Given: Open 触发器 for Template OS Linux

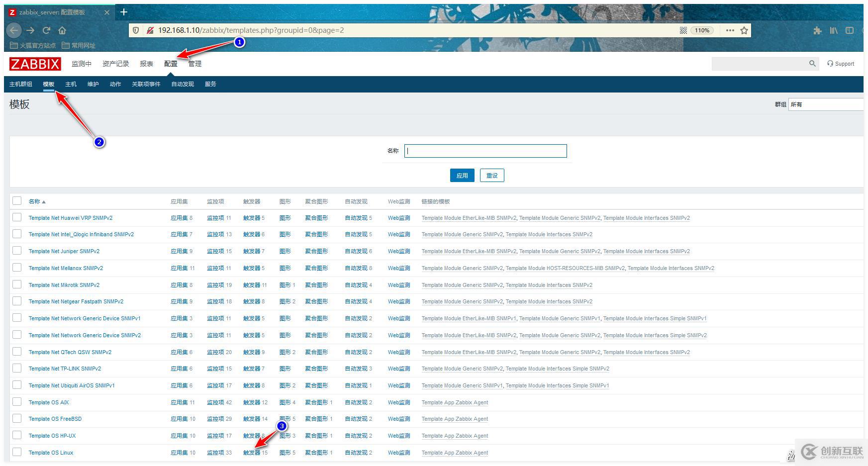Looking at the screenshot, I should pyautogui.click(x=252, y=453).
